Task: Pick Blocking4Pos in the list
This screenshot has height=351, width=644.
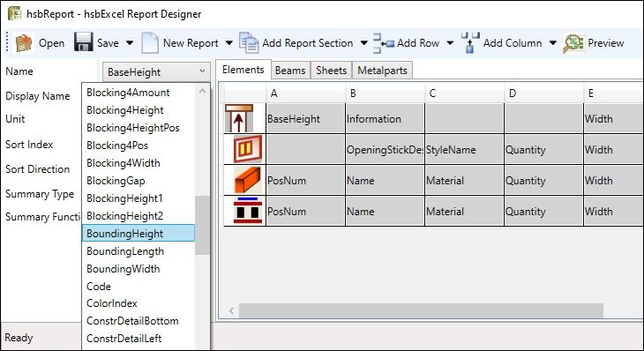Action: tap(138, 146)
